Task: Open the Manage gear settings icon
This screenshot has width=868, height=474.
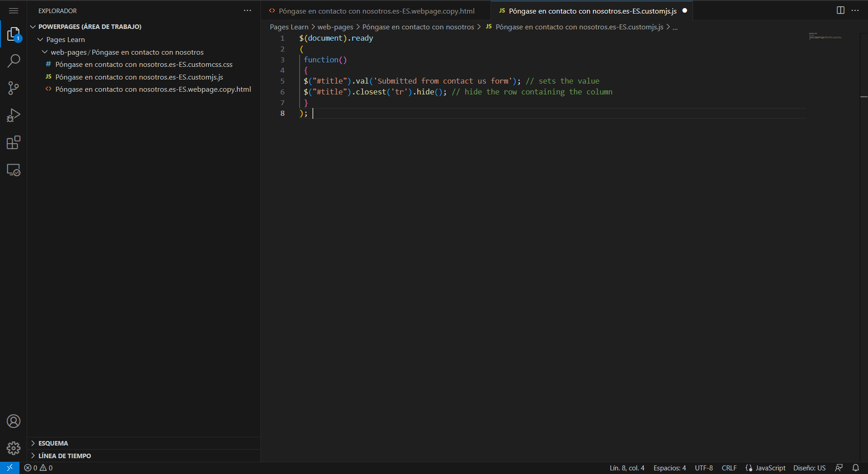Action: coord(14,448)
